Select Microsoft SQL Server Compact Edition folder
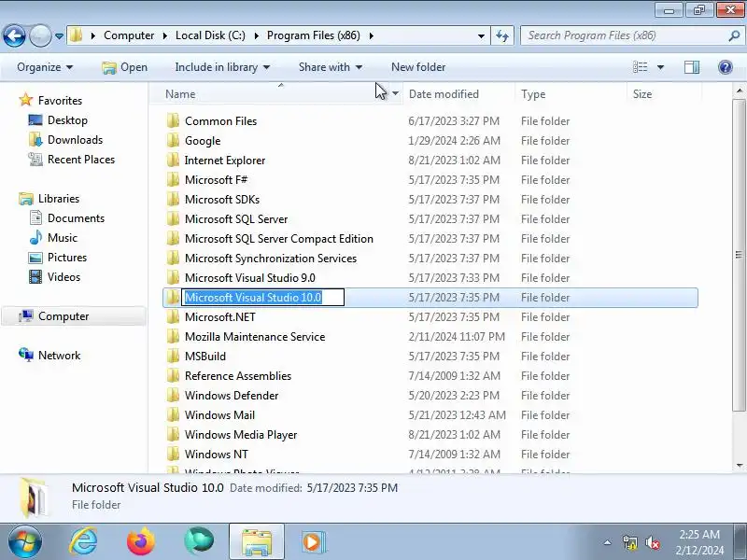The height and width of the screenshot is (560, 747). (x=278, y=239)
